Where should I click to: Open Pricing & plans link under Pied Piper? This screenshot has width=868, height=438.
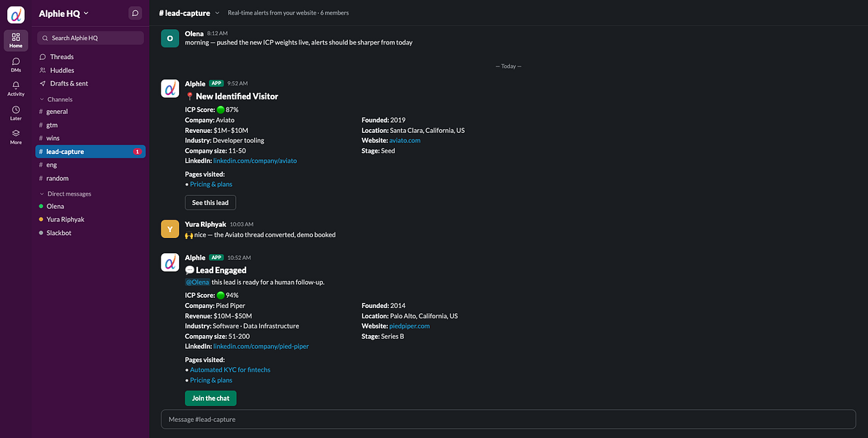211,380
